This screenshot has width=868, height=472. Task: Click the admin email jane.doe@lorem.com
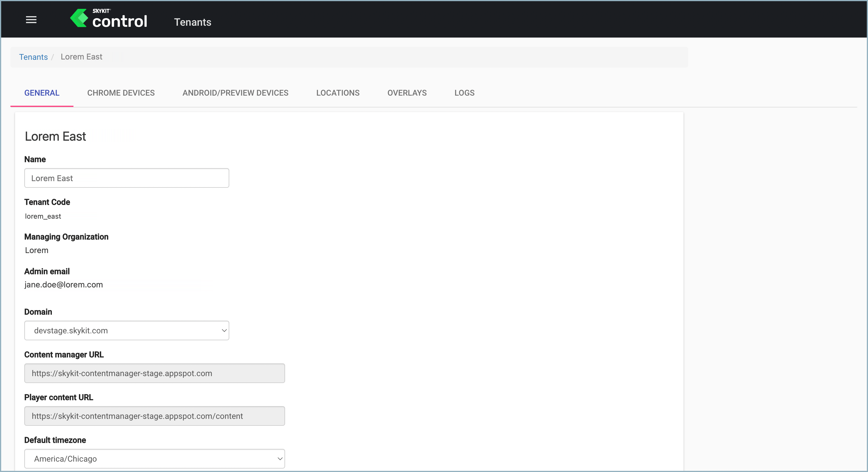pos(64,285)
